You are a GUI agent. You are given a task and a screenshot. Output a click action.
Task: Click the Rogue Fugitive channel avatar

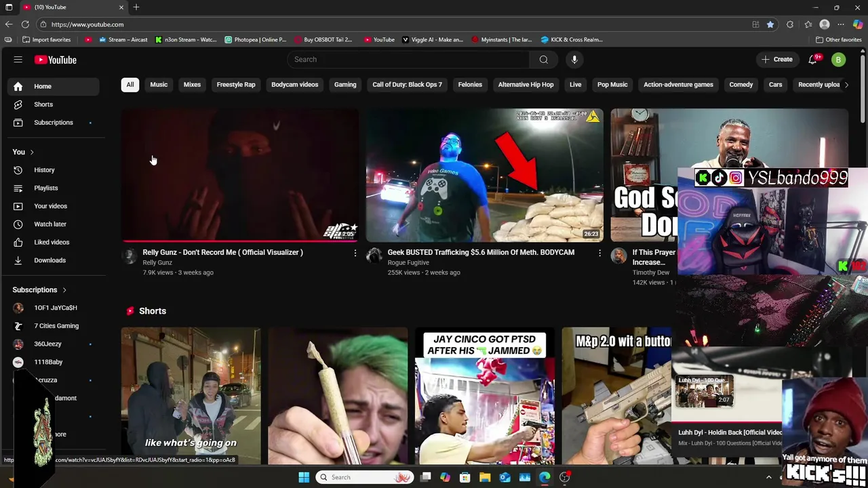[374, 256]
